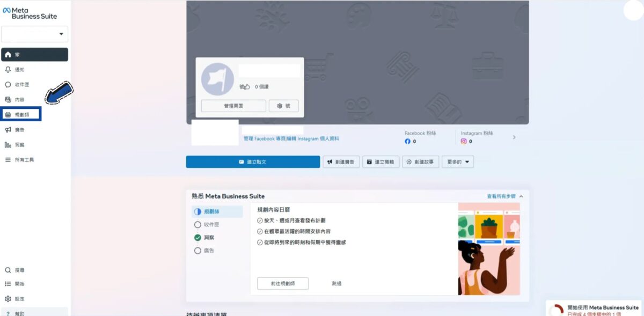
Task: Open the 查看所有步驟 link
Action: (501, 196)
